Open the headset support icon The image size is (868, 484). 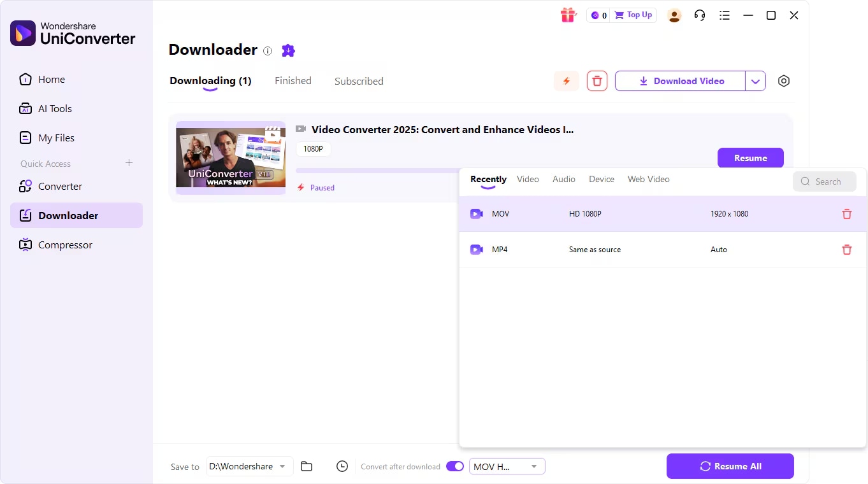[700, 15]
